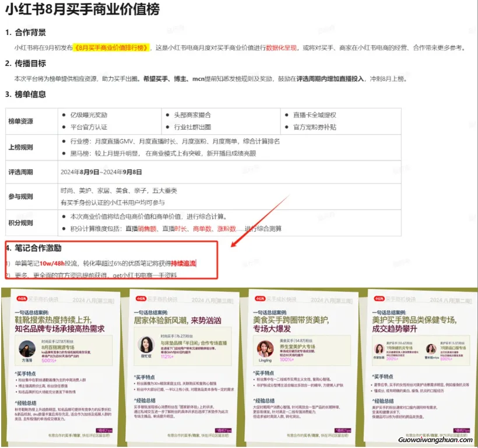Viewport: 478px width, 448px height.
Task: Select the 上榜规则 table cell
Action: click(x=31, y=148)
